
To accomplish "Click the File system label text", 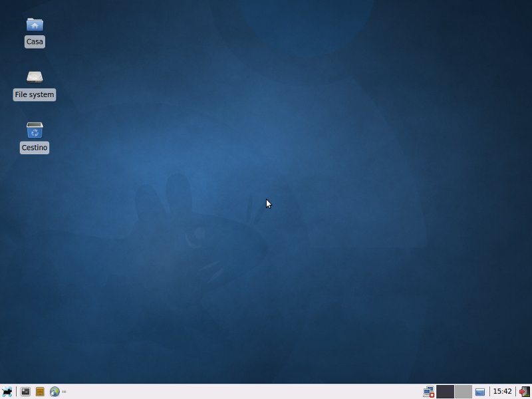I will (x=35, y=94).
